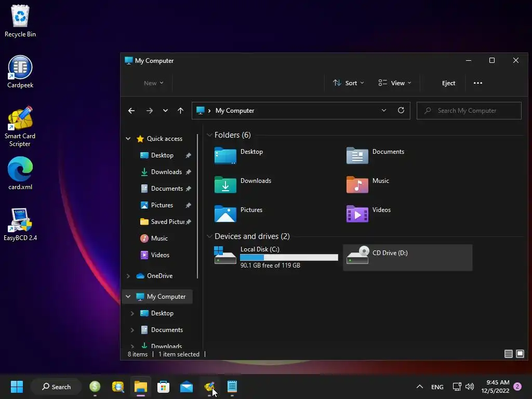Unpin Documents from Quick access
This screenshot has width=532, height=399.
click(x=188, y=188)
